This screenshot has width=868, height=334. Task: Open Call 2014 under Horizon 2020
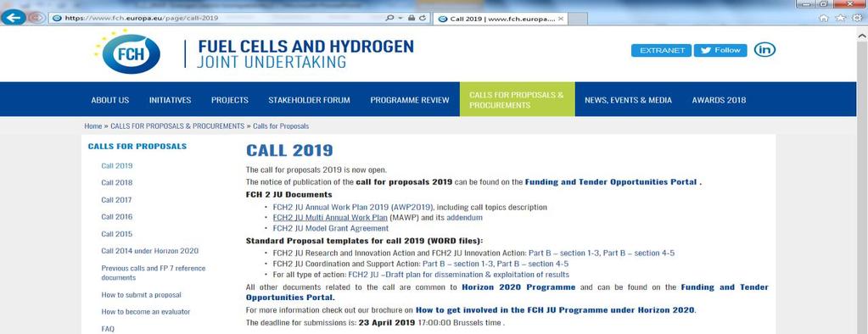[149, 251]
